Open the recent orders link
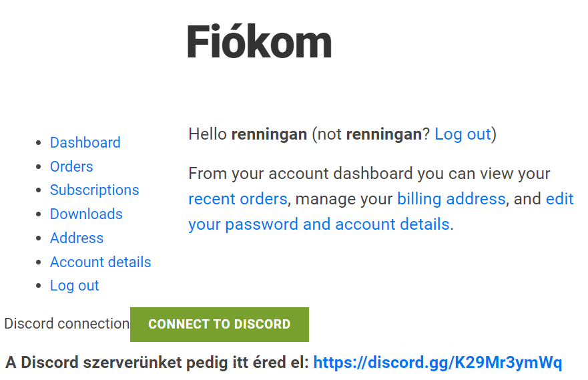Viewport: 588px width, 380px height. coord(238,198)
